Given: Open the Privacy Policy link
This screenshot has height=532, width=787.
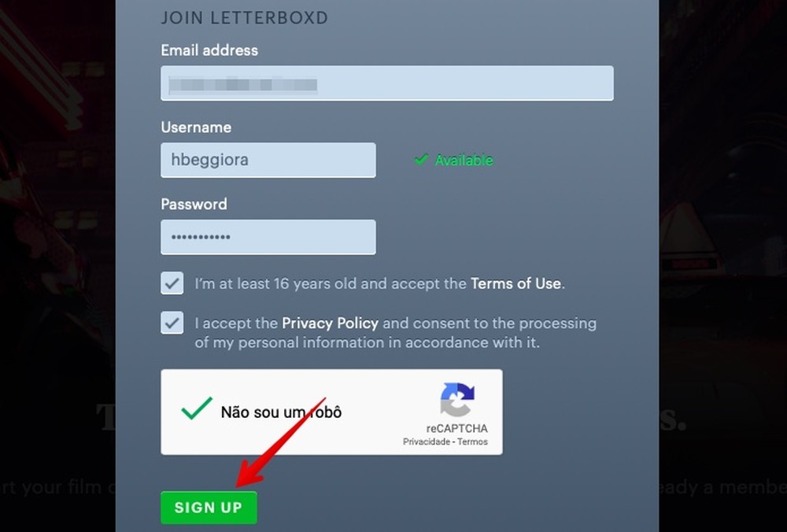Looking at the screenshot, I should point(330,323).
